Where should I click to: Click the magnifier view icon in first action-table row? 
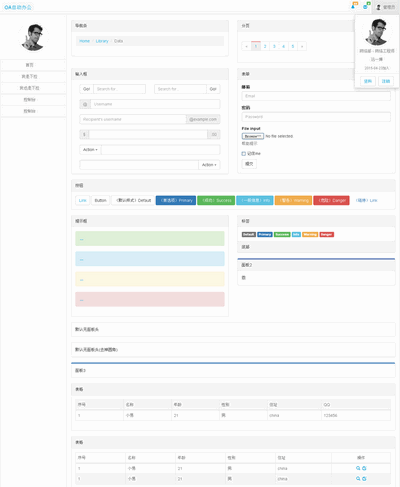(358, 468)
